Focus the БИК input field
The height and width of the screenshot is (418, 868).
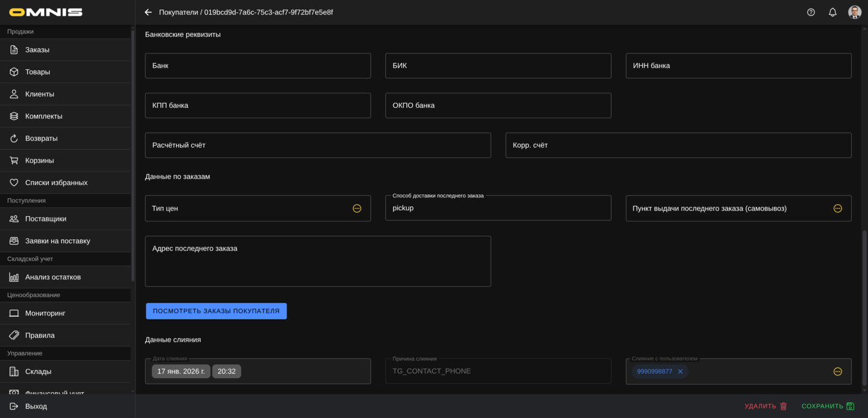(498, 66)
